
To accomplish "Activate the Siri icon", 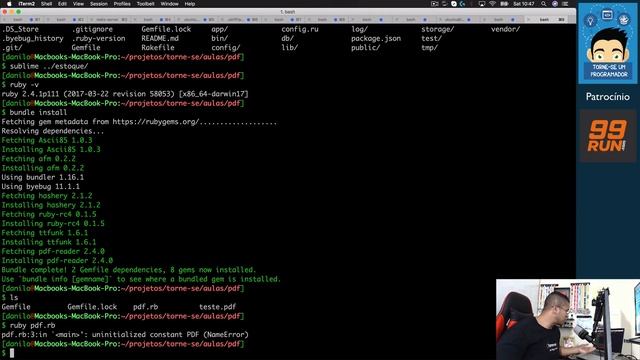I will tap(555, 4).
